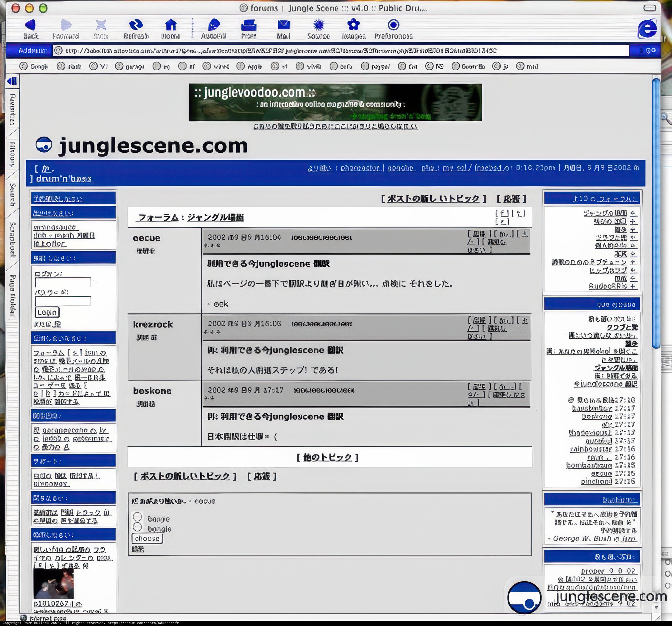Go to the Home page
The width and height of the screenshot is (672, 626).
click(171, 25)
